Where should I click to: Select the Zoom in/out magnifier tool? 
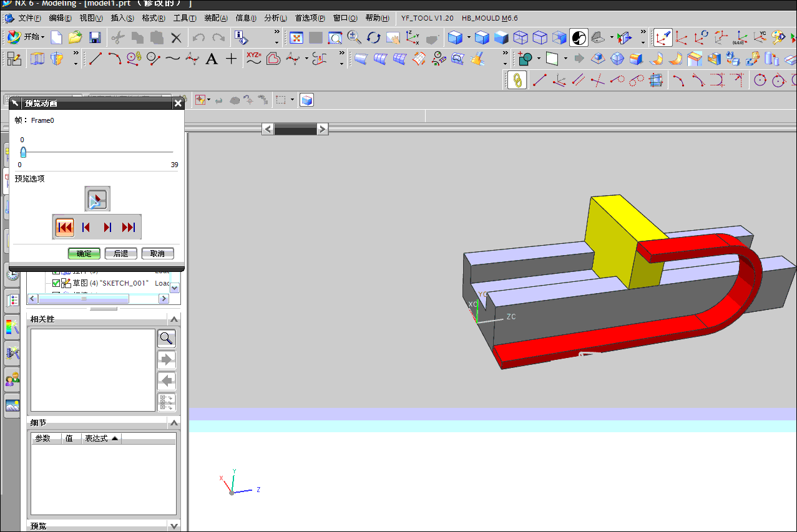click(354, 37)
